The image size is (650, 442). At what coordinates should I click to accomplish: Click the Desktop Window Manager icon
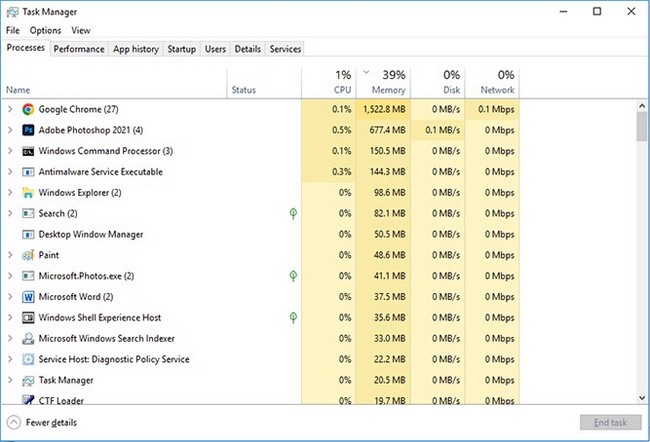pyautogui.click(x=28, y=235)
